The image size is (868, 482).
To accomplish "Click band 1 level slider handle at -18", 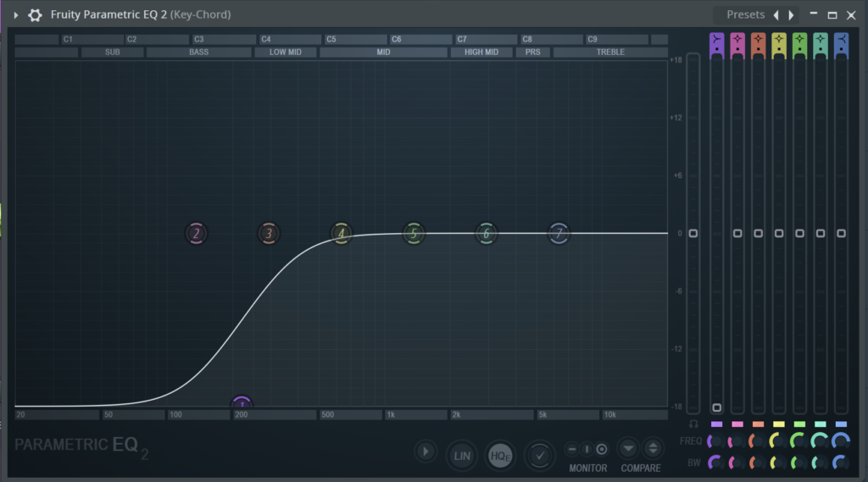I will (717, 407).
